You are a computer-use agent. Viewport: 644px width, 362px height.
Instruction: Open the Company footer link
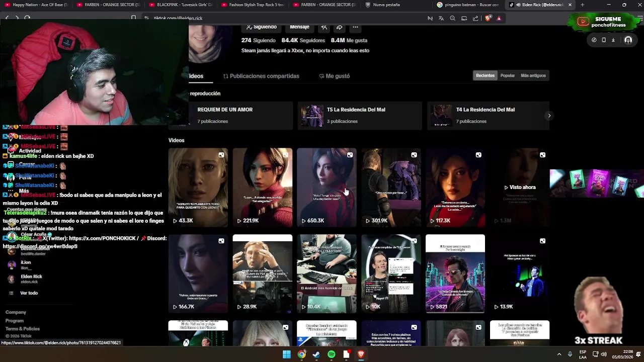(16, 312)
